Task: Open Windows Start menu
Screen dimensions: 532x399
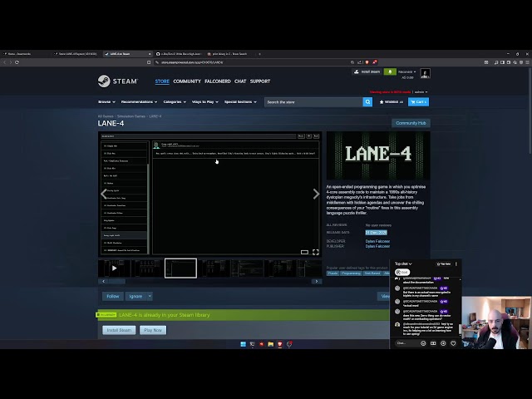Action: coord(243,344)
